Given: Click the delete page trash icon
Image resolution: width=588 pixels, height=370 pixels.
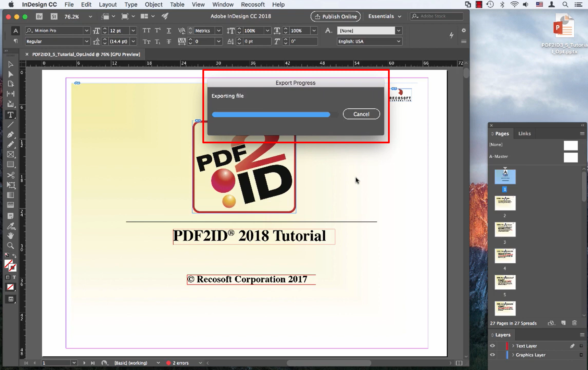Looking at the screenshot, I should [x=575, y=323].
